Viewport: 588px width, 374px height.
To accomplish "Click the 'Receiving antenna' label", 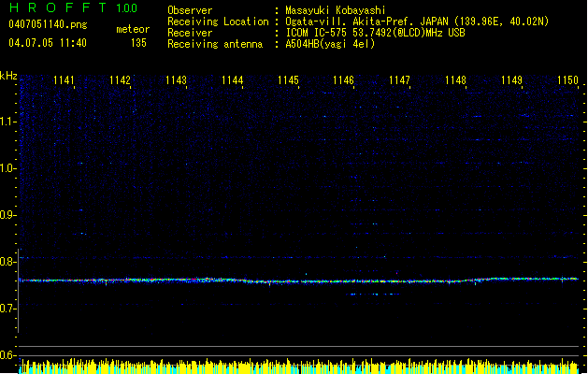I will coord(215,44).
